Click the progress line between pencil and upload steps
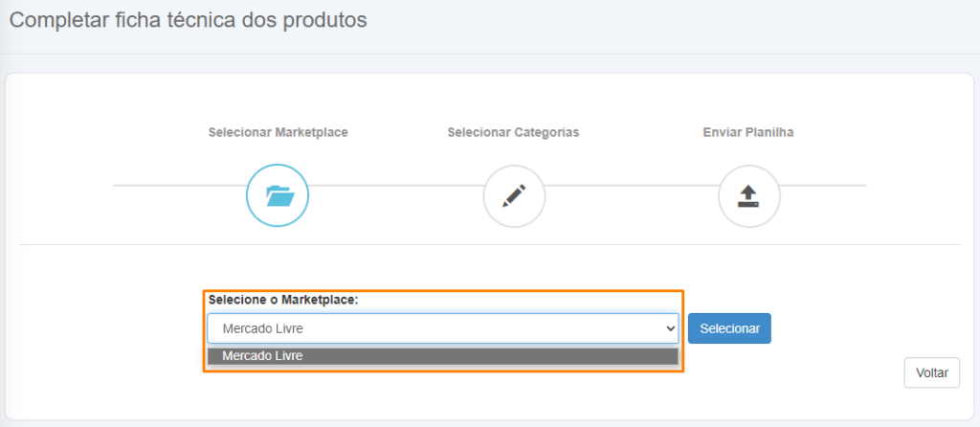980x427 pixels. [632, 186]
